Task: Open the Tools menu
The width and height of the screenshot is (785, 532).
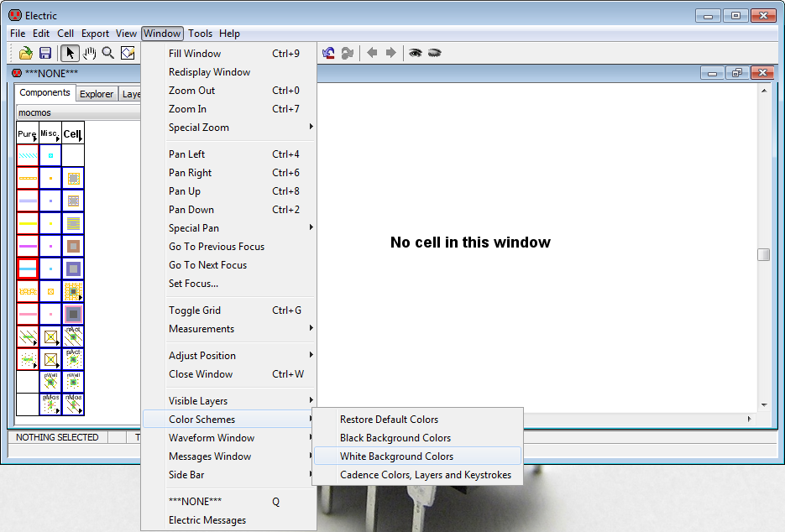Action: click(x=200, y=34)
